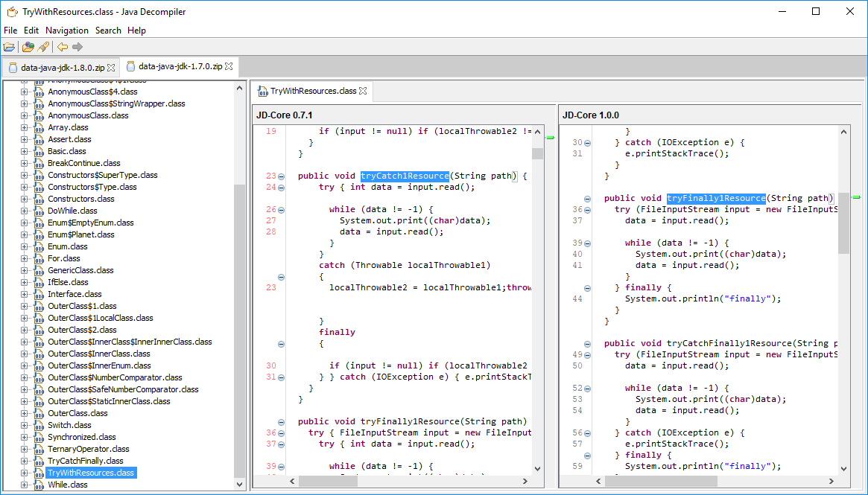The height and width of the screenshot is (495, 868).
Task: Open the Navigation menu
Action: tap(67, 31)
